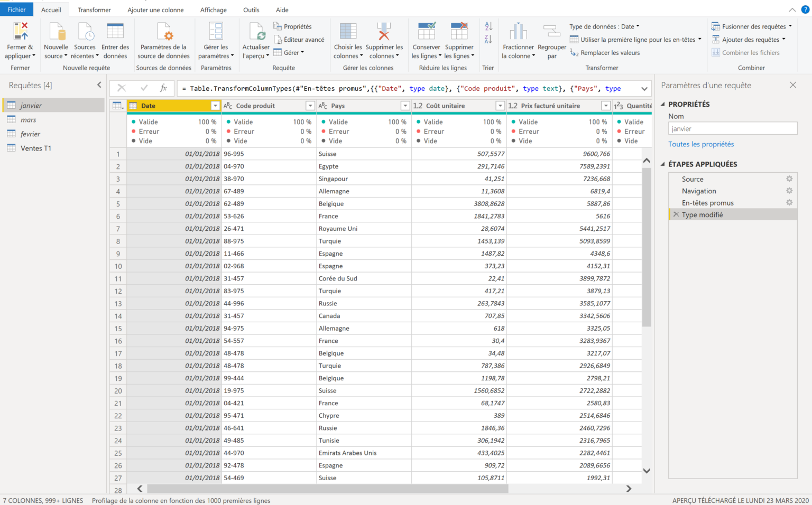Select the mars query
Viewport: 812px width, 505px height.
(x=53, y=120)
